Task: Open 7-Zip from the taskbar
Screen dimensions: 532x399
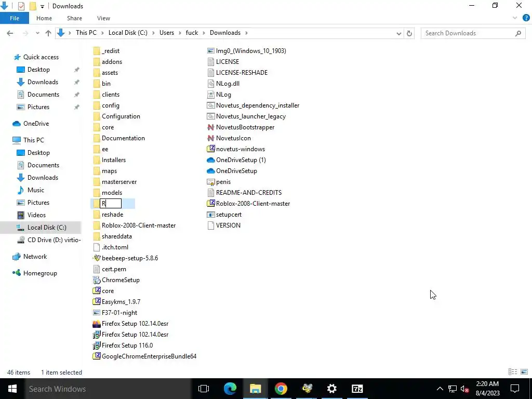Action: (357, 389)
